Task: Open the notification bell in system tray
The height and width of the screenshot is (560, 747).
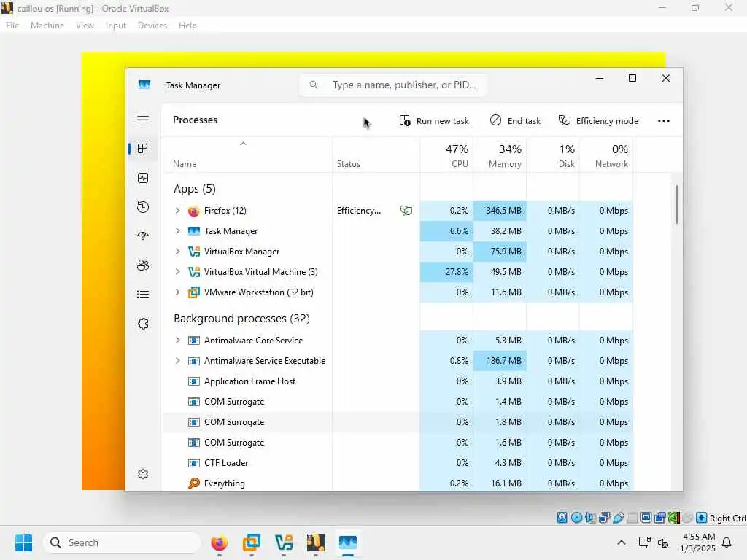Action: [x=727, y=542]
